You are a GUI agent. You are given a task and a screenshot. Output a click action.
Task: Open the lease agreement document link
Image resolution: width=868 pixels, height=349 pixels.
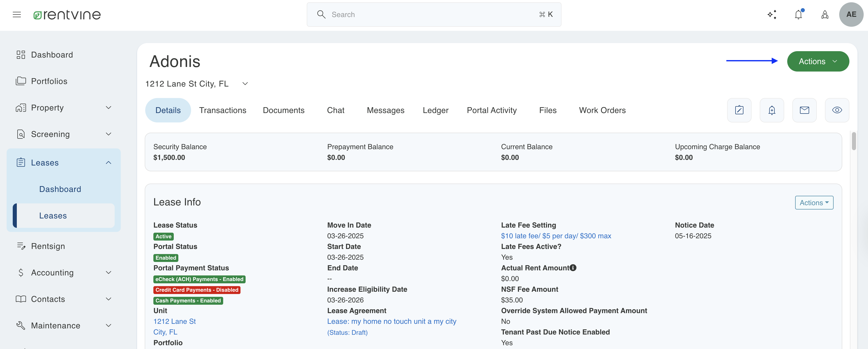392,322
